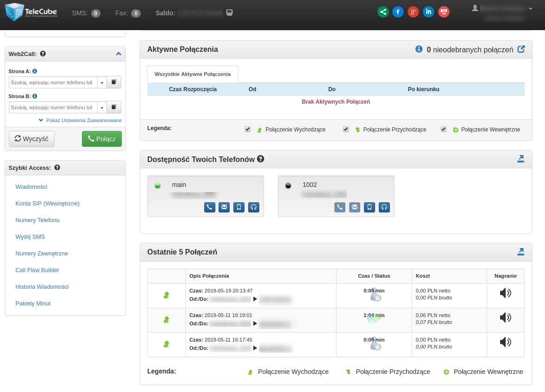Click the YouTube icon in header
Viewport: 545px width, 392px height.
tap(444, 12)
